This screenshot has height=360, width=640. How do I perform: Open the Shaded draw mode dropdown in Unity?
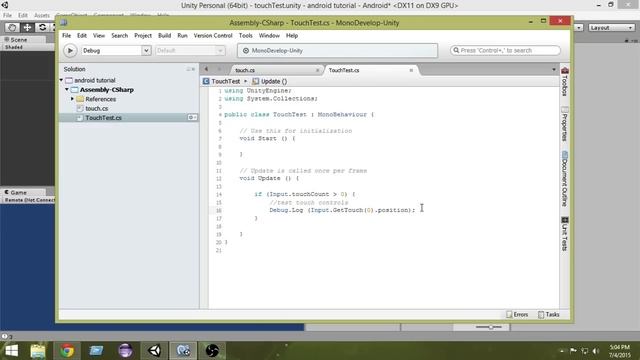pyautogui.click(x=14, y=47)
